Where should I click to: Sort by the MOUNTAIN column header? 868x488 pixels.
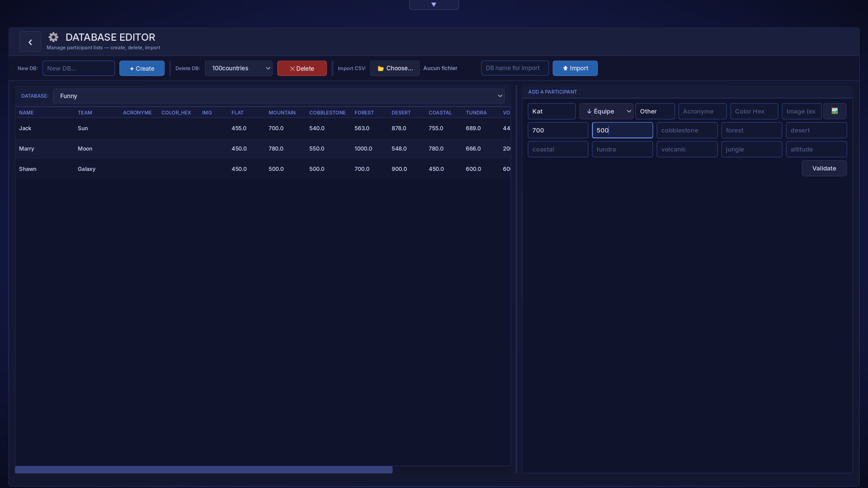(282, 113)
